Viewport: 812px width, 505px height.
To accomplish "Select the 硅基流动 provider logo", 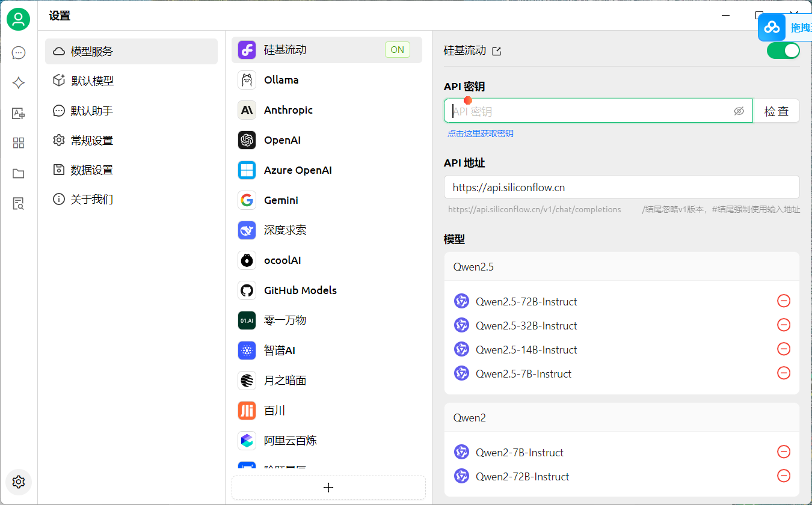I will point(247,50).
